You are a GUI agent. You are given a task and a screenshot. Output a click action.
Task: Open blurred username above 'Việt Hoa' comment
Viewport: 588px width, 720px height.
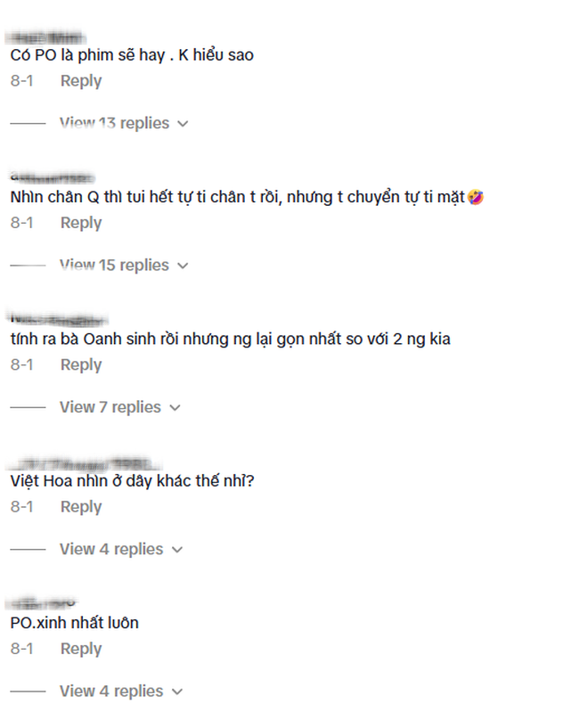pyautogui.click(x=85, y=462)
